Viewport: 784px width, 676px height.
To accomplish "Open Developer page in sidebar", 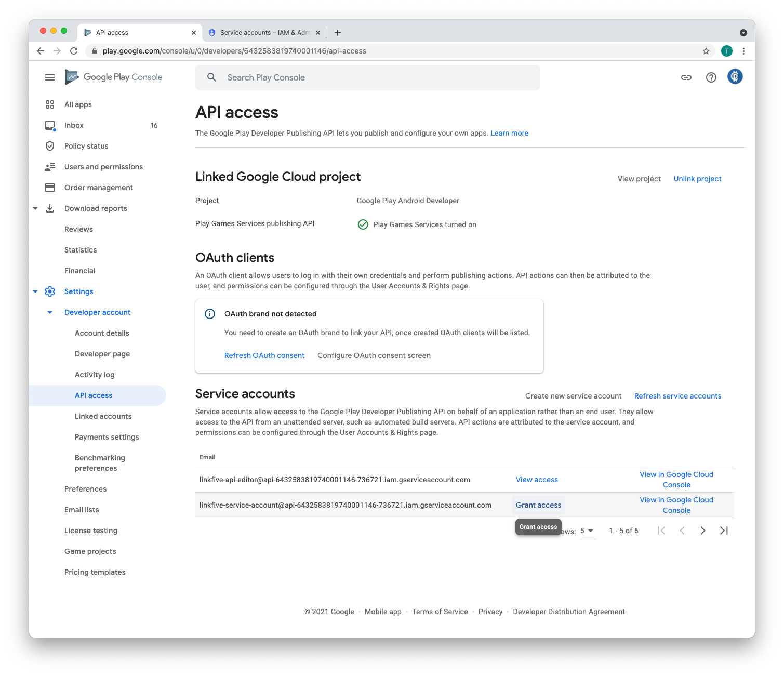I will pyautogui.click(x=102, y=354).
